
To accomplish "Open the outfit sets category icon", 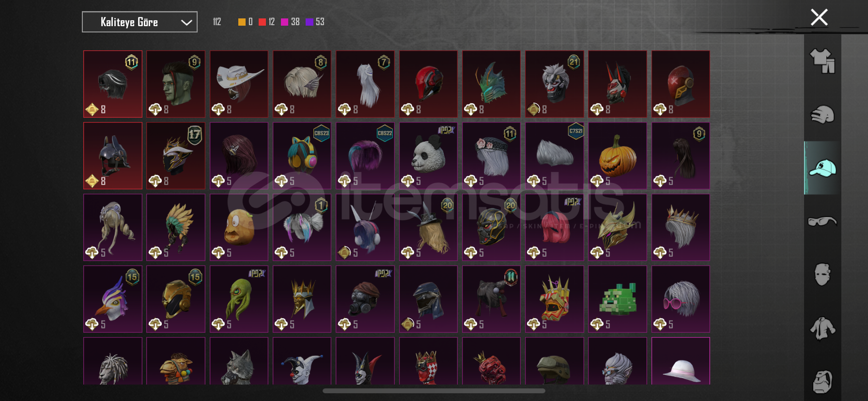I will tap(822, 61).
